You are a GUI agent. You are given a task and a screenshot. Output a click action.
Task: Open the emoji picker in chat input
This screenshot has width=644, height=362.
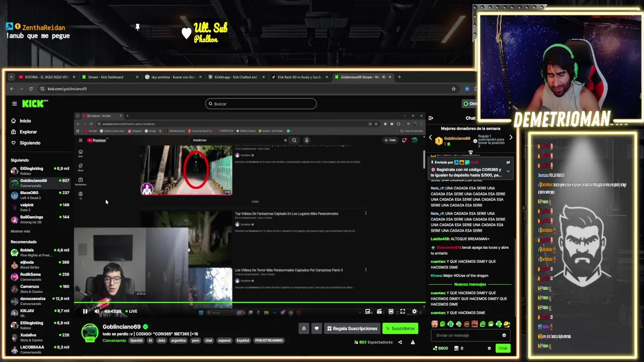504,335
